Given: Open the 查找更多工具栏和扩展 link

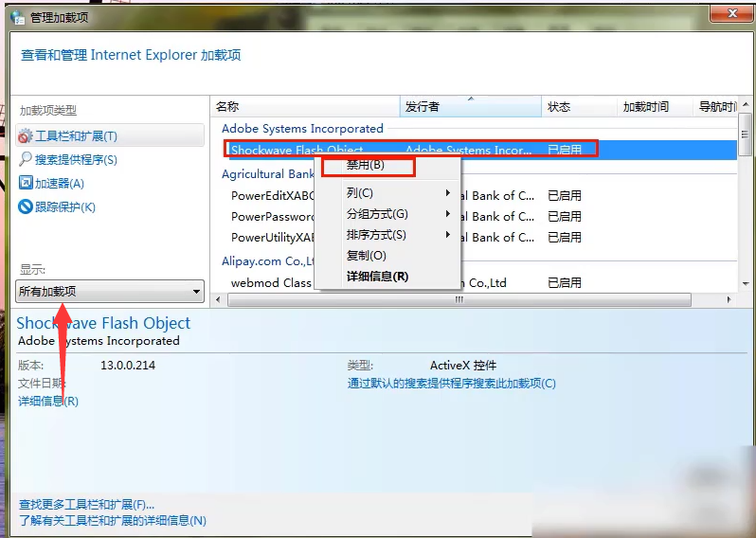Looking at the screenshot, I should pos(86,505).
